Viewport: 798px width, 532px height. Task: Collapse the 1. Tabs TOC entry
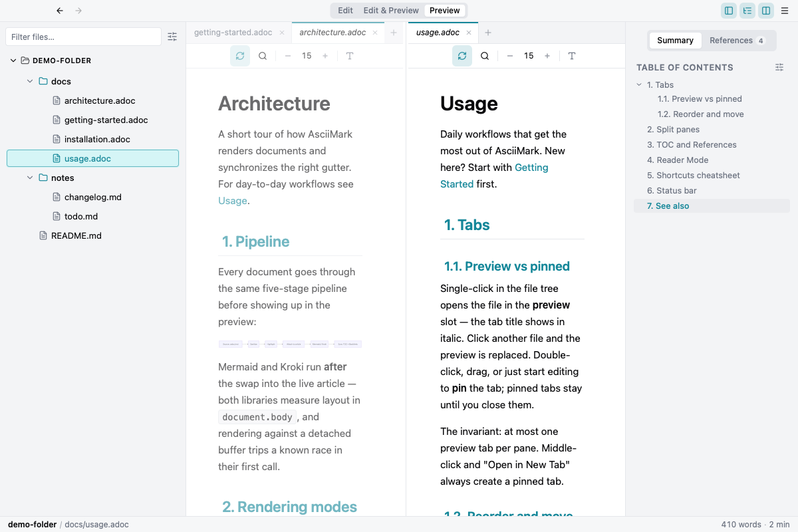click(x=639, y=84)
